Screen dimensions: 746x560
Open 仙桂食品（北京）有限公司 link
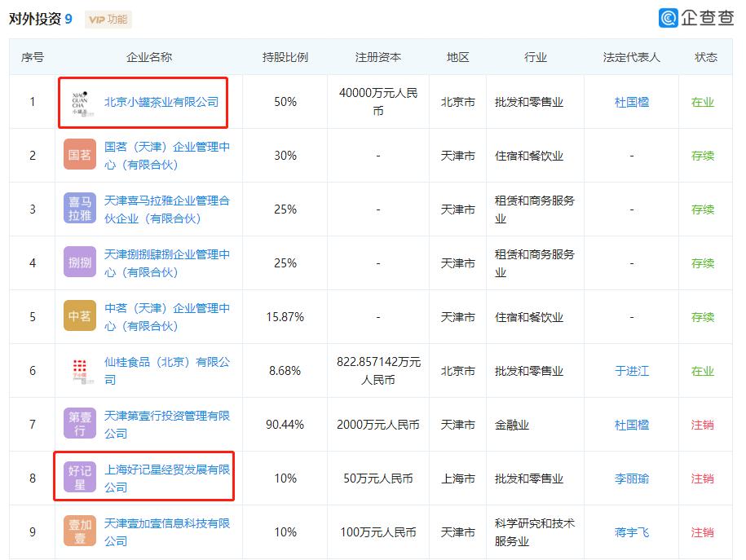[167, 371]
